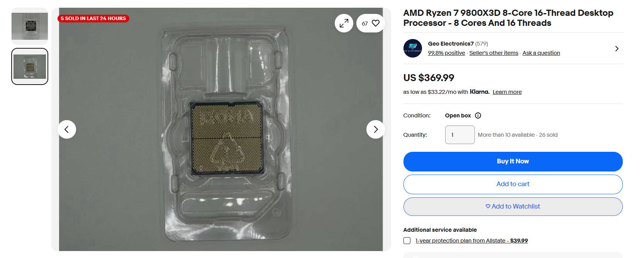Open the Open box condition info icon
This screenshot has height=258, width=644.
(478, 115)
